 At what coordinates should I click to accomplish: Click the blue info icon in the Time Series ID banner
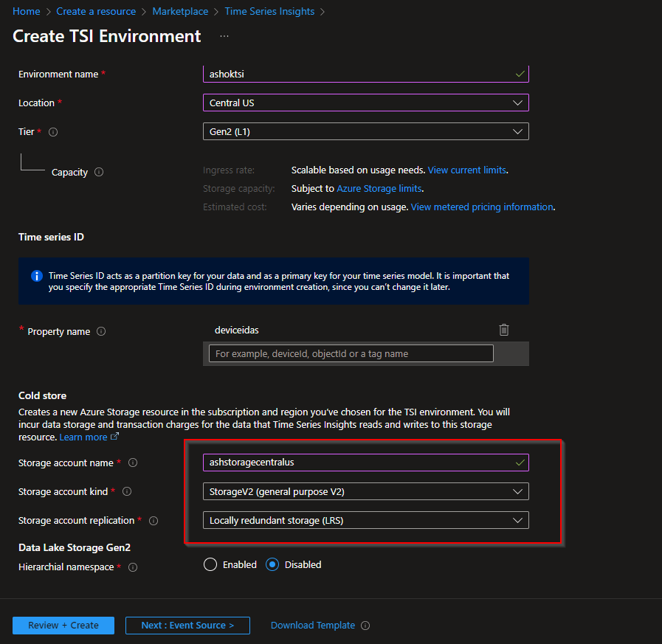(x=37, y=276)
